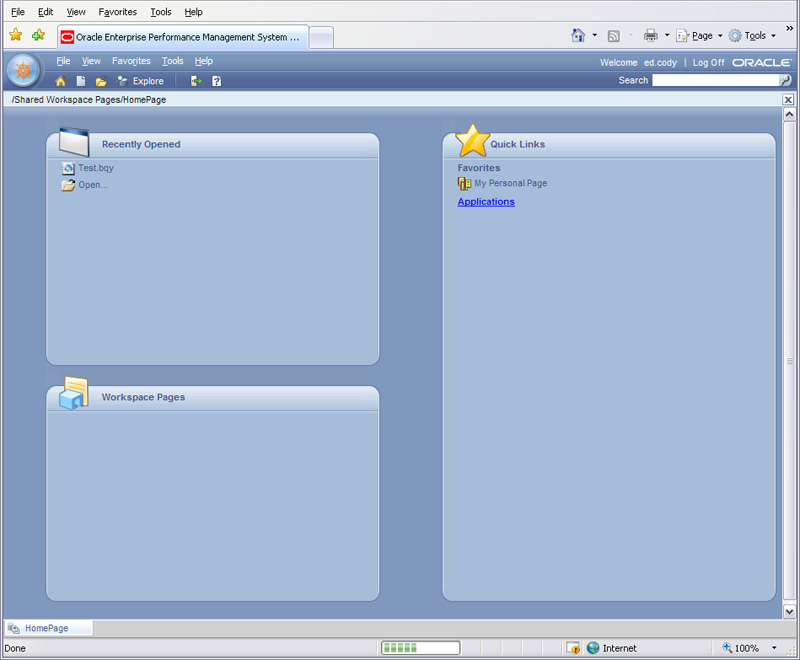This screenshot has height=660, width=800.
Task: Click the Favorites heading in Quick Links
Action: coord(479,168)
